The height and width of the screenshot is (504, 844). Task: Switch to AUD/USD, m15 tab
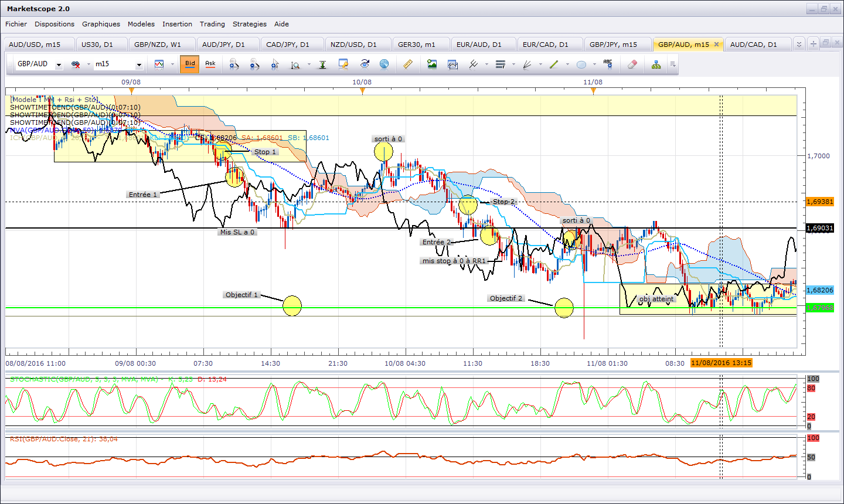pos(39,45)
